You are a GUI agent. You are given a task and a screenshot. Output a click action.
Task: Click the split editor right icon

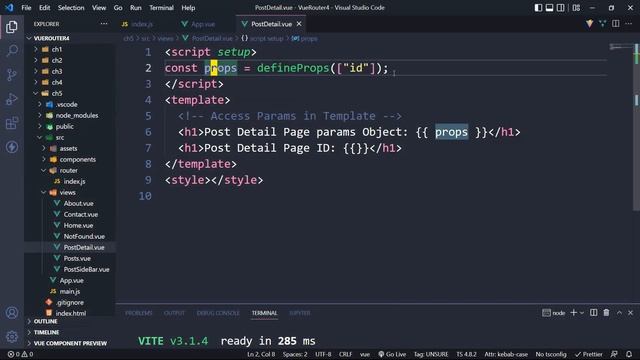[x=616, y=24]
